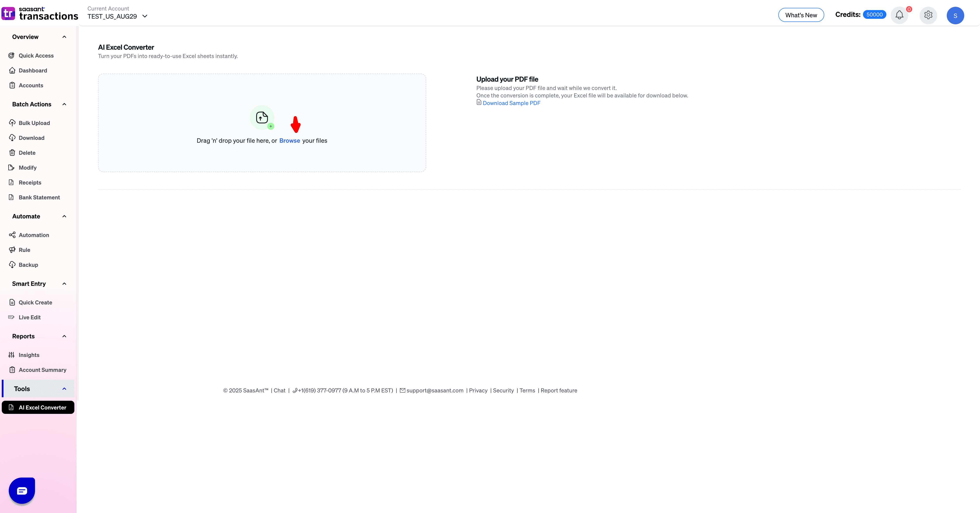Click the Insights sidebar label
The height and width of the screenshot is (513, 980).
tap(29, 355)
